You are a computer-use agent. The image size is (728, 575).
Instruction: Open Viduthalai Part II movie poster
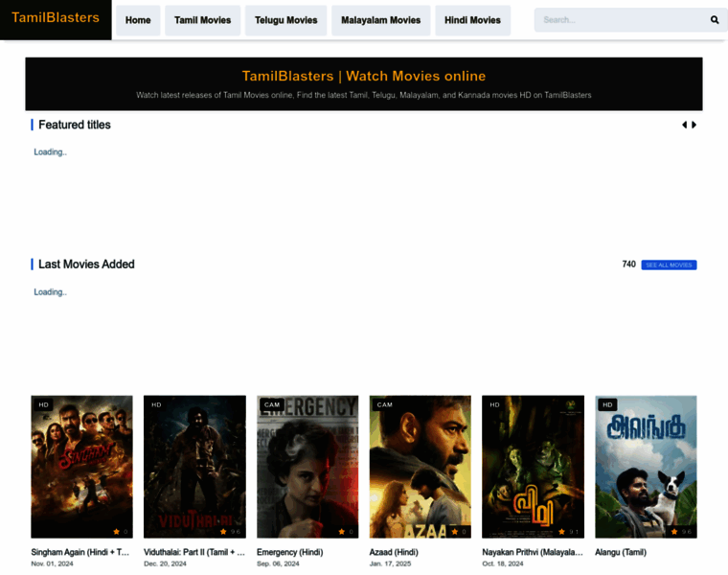click(194, 467)
